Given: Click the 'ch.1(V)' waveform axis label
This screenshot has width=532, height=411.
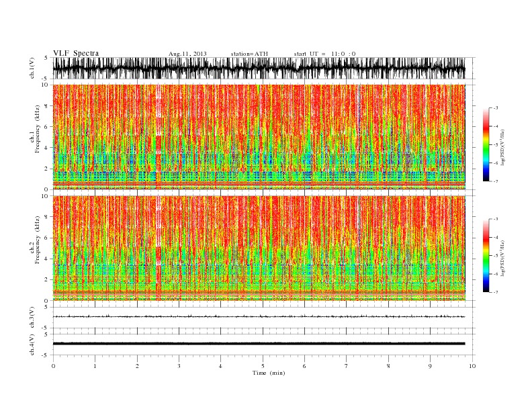Looking at the screenshot, I should tap(32, 68).
